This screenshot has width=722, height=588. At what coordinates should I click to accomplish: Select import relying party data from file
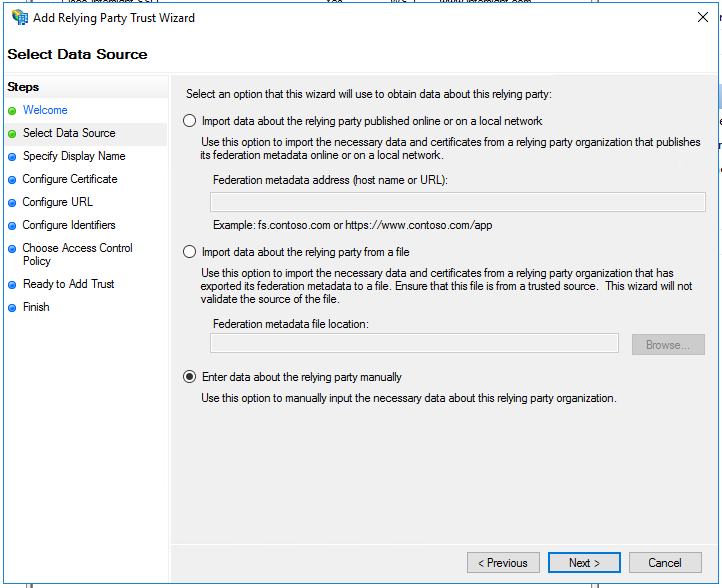(190, 252)
